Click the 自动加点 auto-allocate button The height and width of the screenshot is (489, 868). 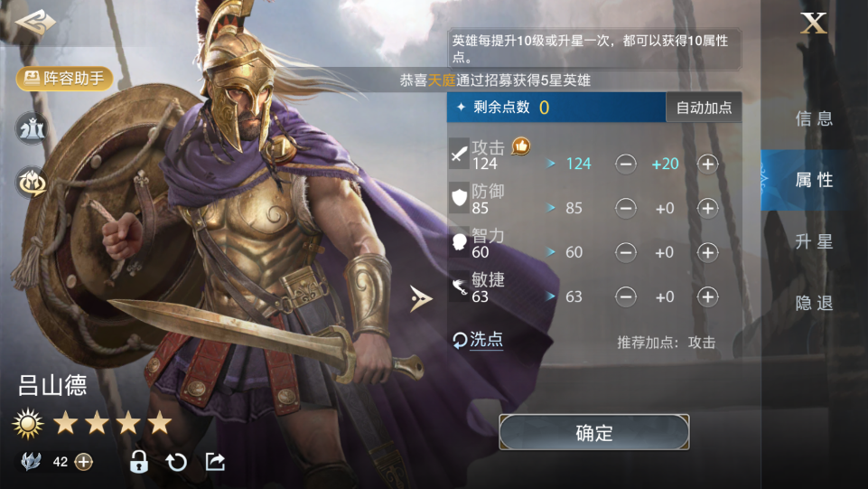pyautogui.click(x=704, y=108)
